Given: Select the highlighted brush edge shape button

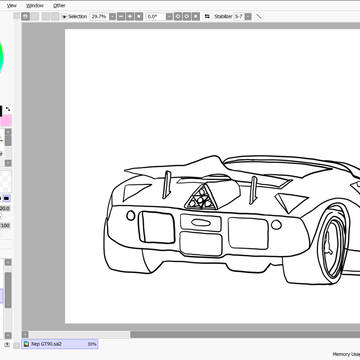Looking at the screenshot, I should pyautogui.click(x=7, y=198).
